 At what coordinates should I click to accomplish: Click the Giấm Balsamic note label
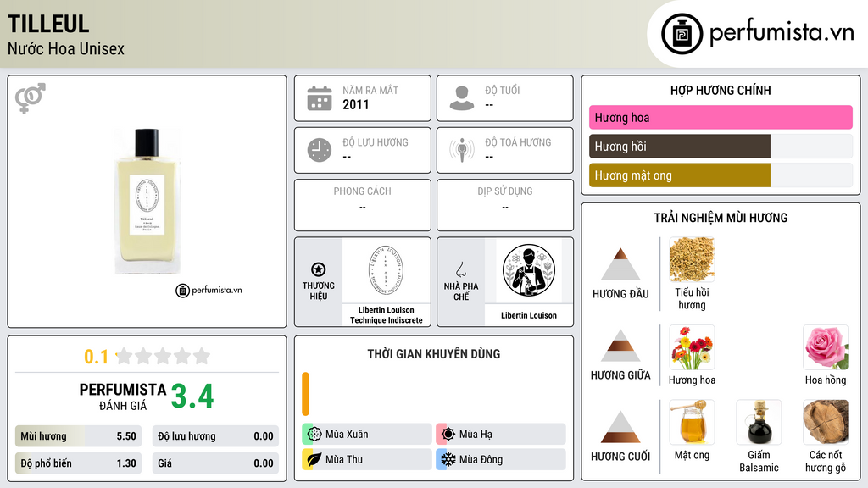click(x=759, y=462)
